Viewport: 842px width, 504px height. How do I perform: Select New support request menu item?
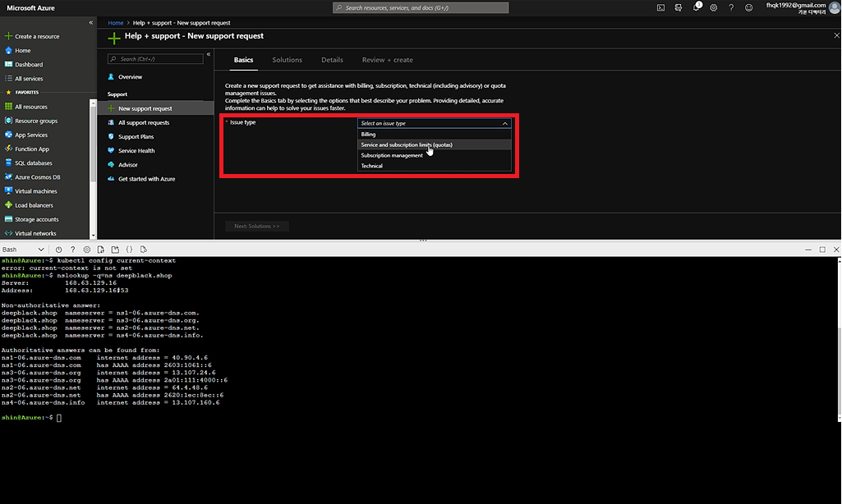(156, 108)
